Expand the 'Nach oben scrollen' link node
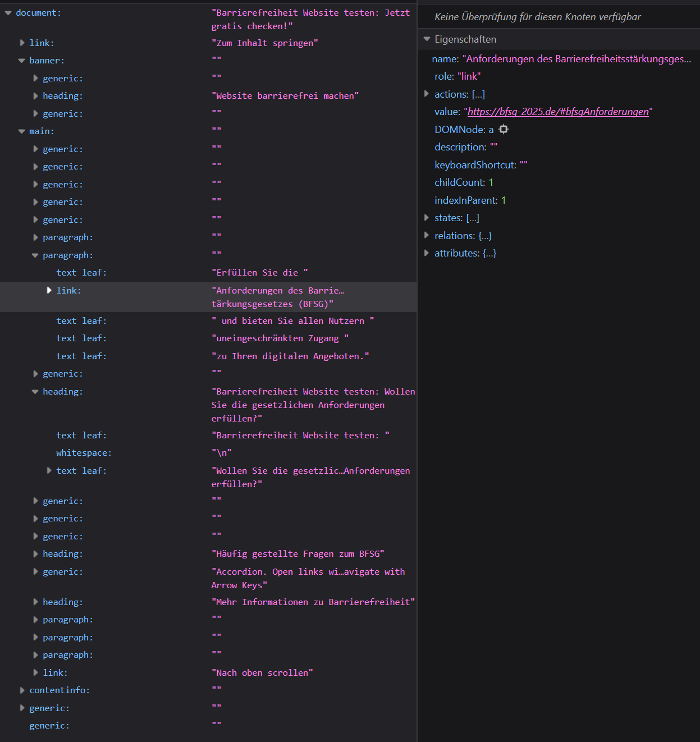The image size is (700, 742). [35, 672]
